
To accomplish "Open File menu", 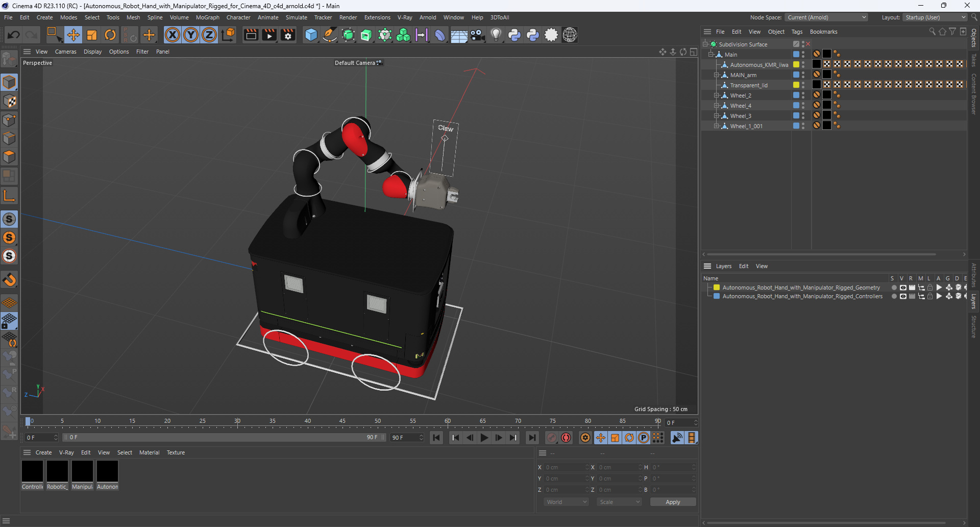I will [8, 17].
